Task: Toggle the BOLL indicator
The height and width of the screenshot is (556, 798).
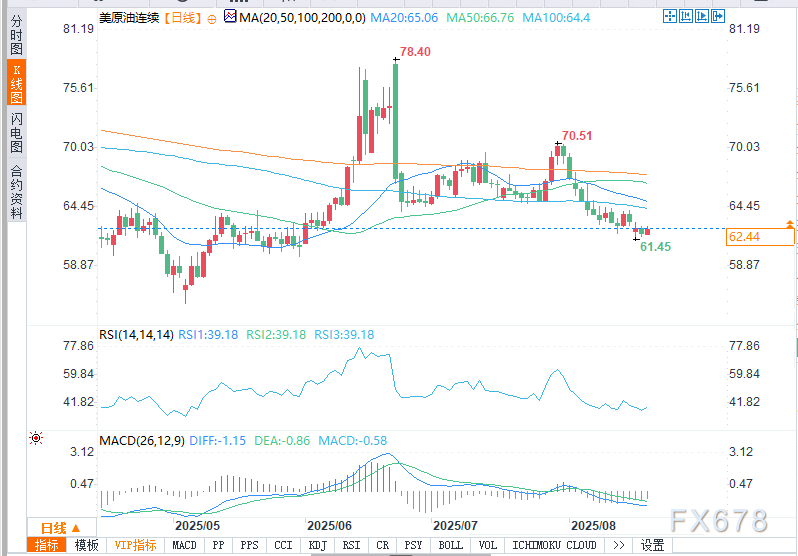Action: pyautogui.click(x=451, y=545)
